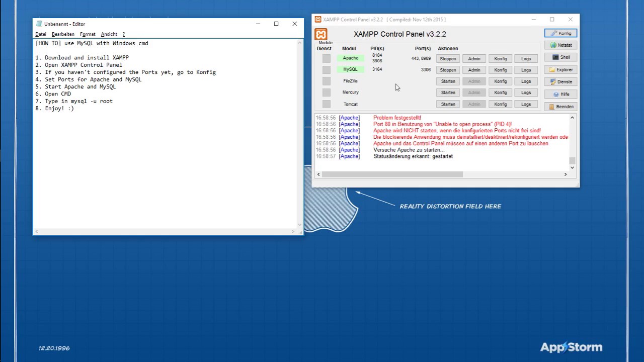This screenshot has height=362, width=644.
Task: Click right arrow of Editor horizontal scrollbar
Action: (x=293, y=232)
